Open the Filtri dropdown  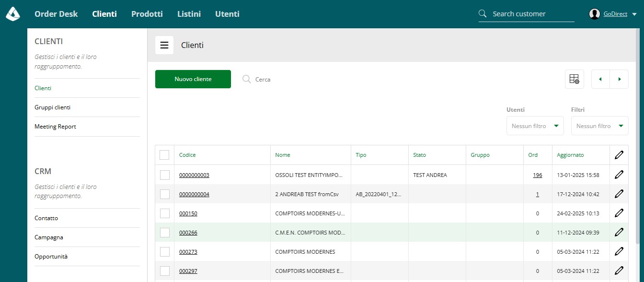point(599,126)
